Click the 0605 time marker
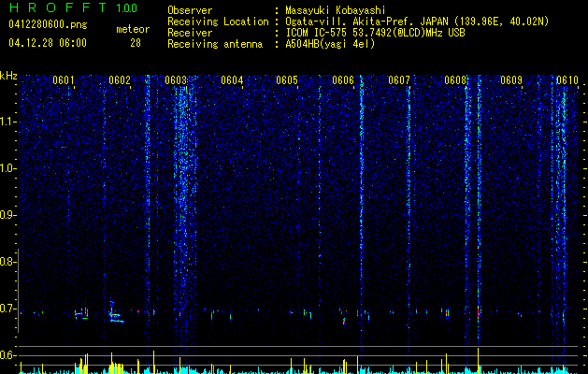The height and width of the screenshot is (374, 588). tap(287, 80)
